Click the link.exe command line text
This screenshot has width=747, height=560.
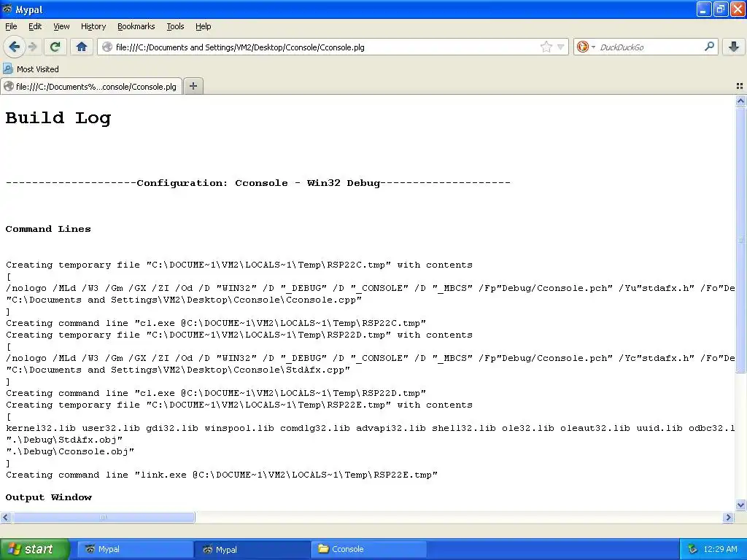[x=222, y=475]
